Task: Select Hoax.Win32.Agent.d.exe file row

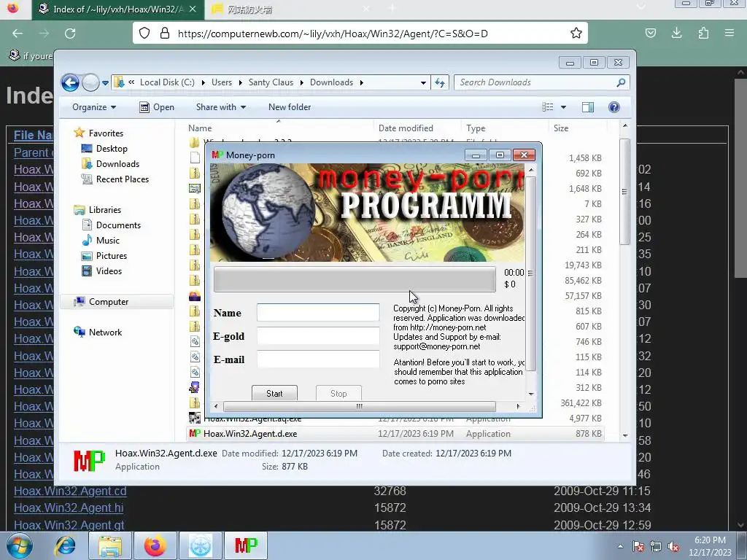Action: pos(395,434)
